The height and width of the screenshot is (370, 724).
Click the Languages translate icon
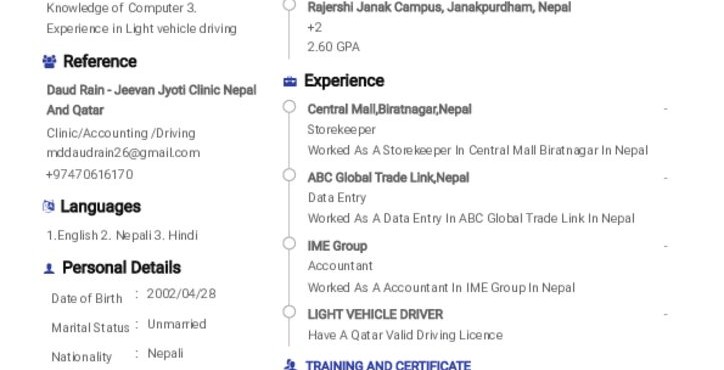click(48, 206)
